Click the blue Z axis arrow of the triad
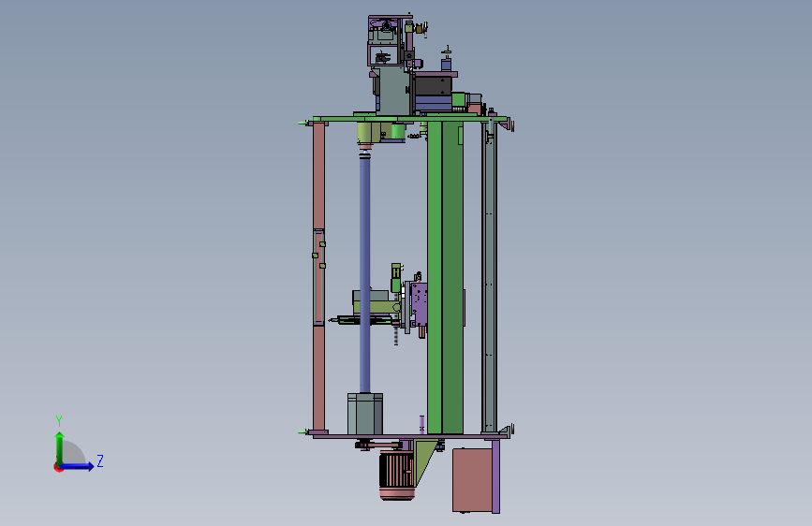The height and width of the screenshot is (526, 812). (x=78, y=466)
